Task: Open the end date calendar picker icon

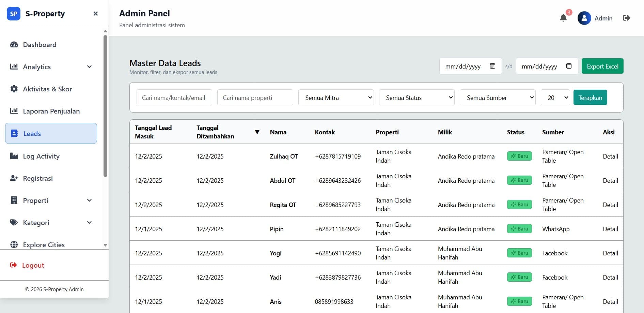Action: pos(569,66)
